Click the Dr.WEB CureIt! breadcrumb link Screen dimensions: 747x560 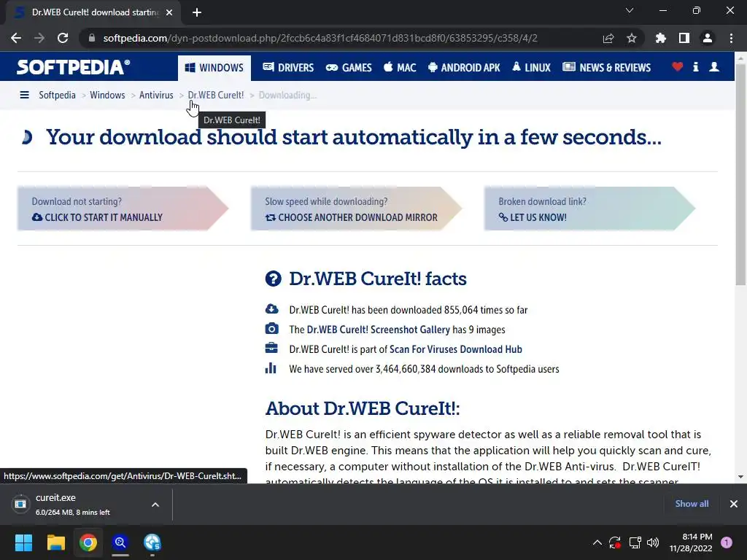pos(216,95)
